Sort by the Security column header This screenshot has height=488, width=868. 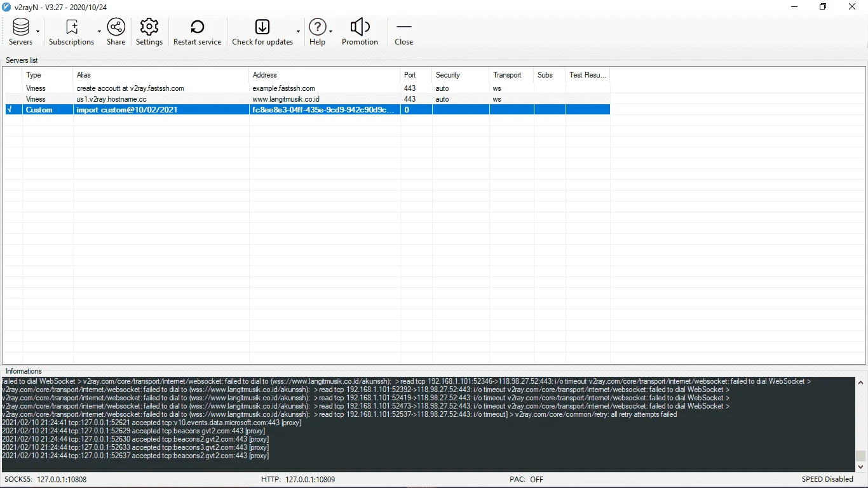[x=461, y=75]
